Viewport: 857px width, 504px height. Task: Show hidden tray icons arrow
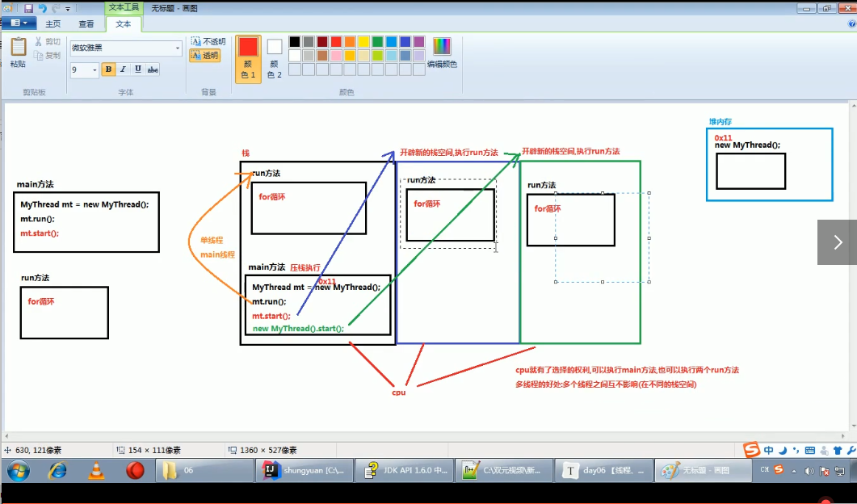point(794,471)
